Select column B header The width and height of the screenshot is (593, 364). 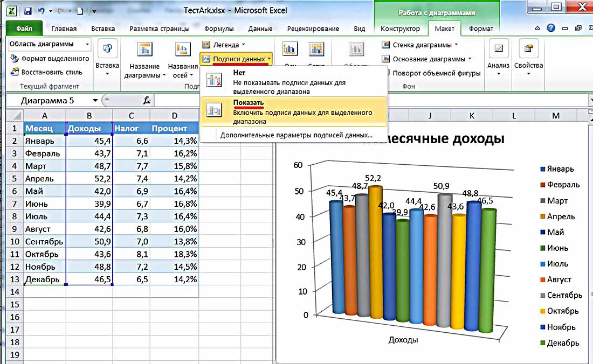(89, 116)
